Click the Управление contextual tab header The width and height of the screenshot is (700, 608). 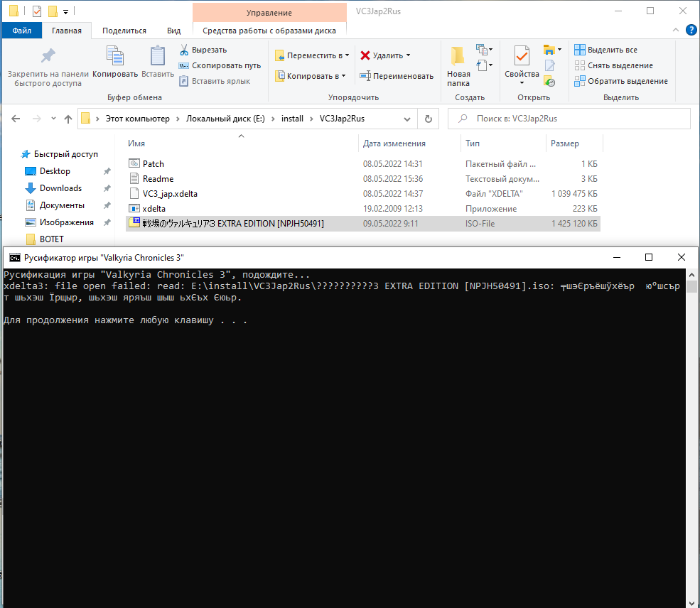(x=269, y=13)
